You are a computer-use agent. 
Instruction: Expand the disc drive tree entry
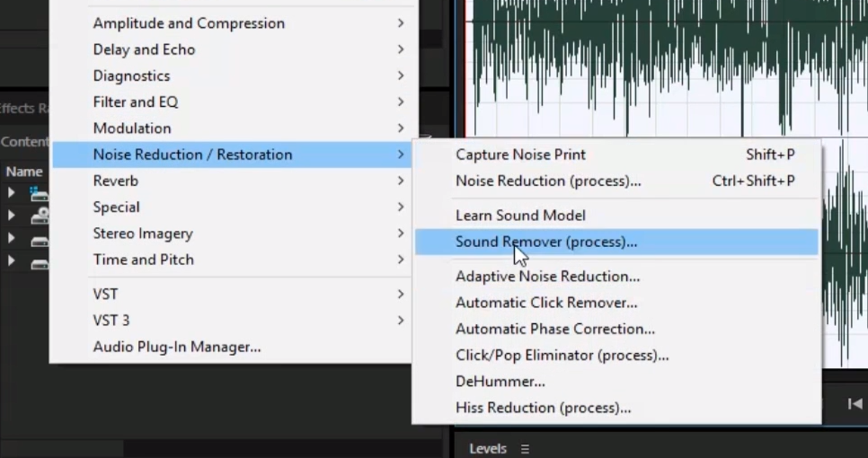[12, 216]
